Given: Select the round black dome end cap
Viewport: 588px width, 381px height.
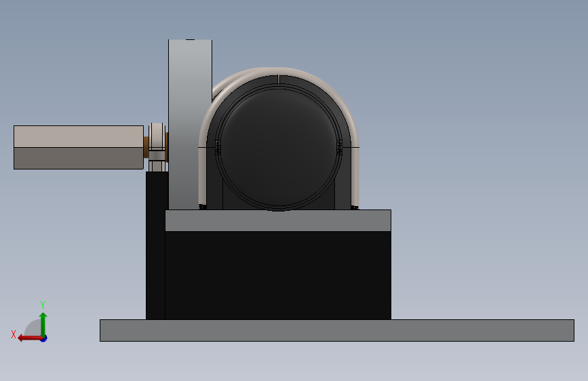Looking at the screenshot, I should click(279, 147).
